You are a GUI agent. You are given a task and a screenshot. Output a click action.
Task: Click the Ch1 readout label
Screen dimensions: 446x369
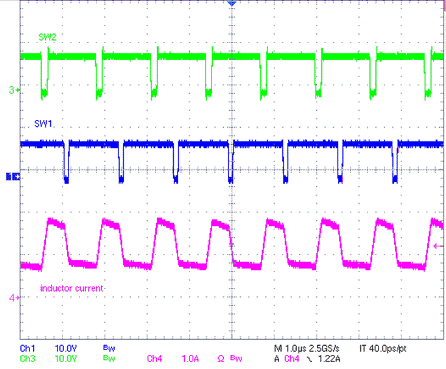coord(27,349)
